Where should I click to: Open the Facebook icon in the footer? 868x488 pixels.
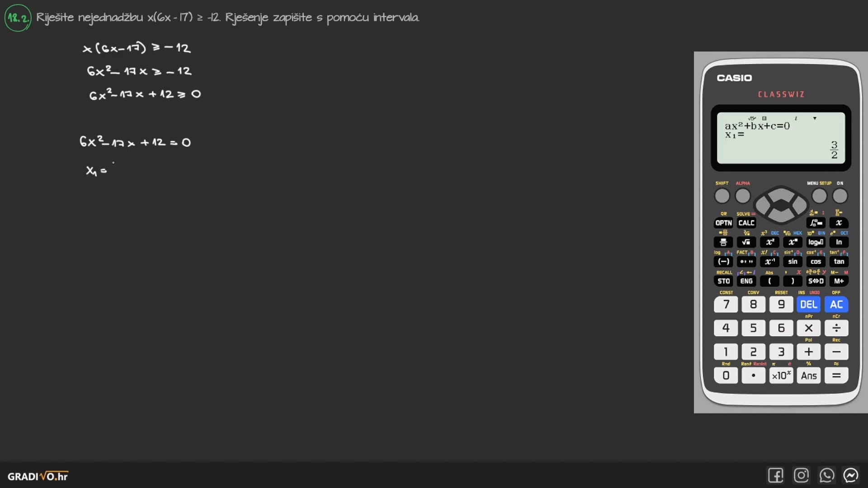[x=775, y=475]
